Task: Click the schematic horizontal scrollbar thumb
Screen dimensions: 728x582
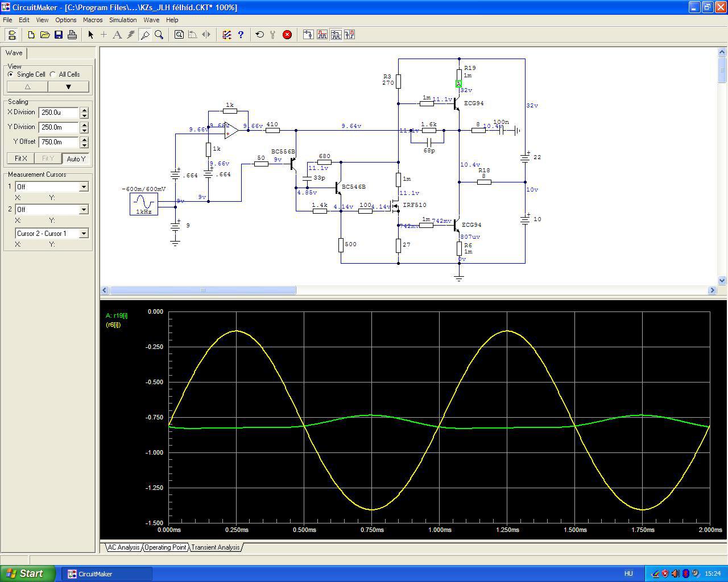Action: 202,290
